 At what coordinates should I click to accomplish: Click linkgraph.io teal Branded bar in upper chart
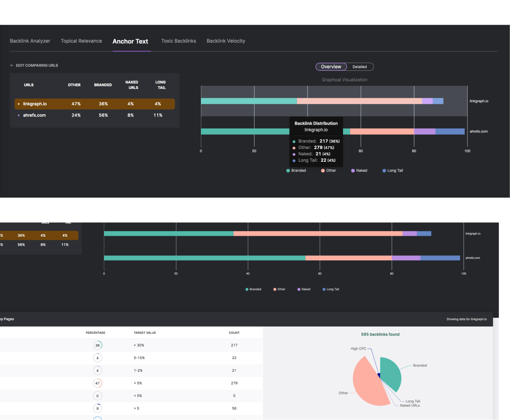click(x=249, y=101)
